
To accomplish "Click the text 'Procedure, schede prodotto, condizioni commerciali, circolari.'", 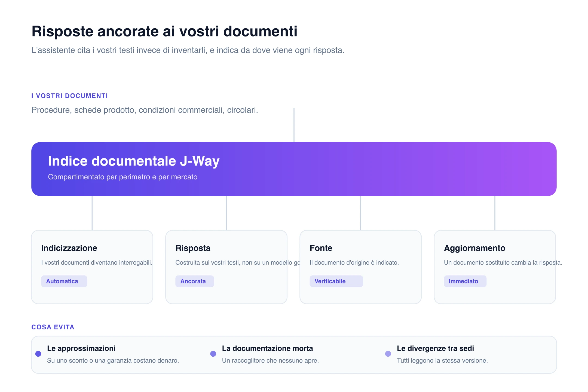I will click(x=145, y=110).
